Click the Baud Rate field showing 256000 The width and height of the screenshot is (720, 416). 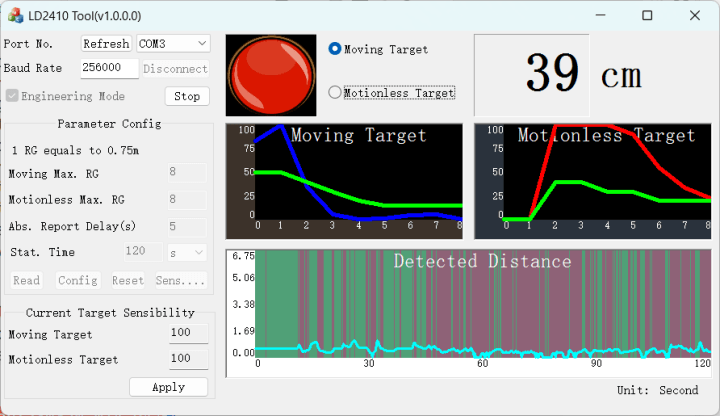point(109,68)
